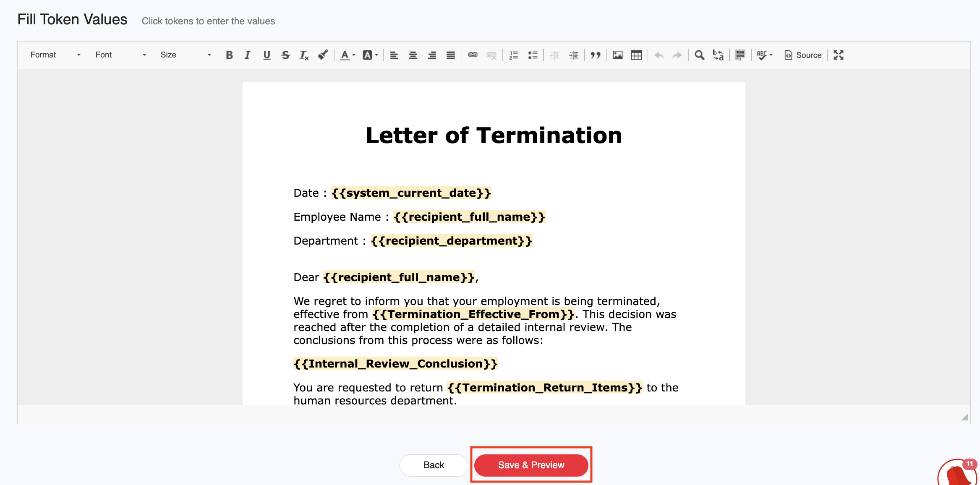Click Save & Preview button

531,465
